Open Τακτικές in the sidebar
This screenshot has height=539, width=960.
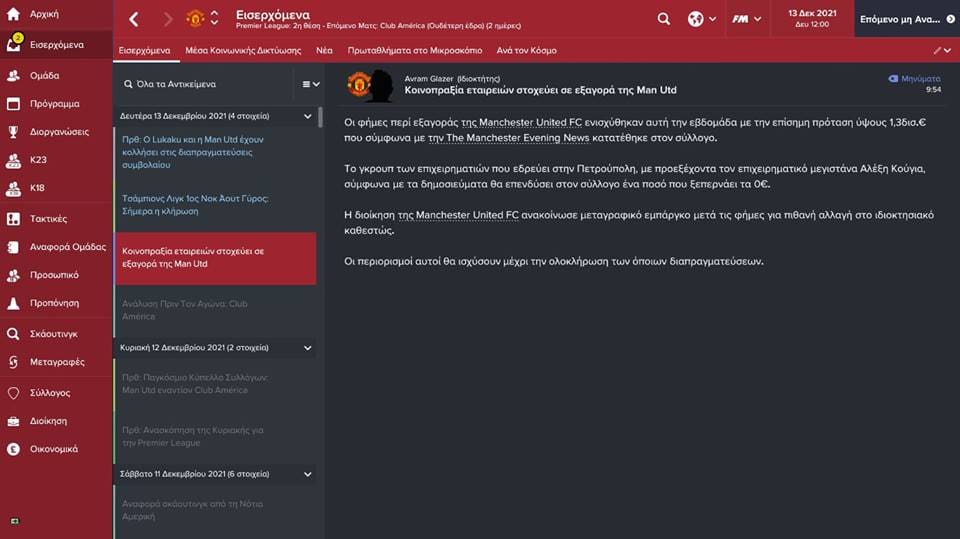tap(48, 218)
